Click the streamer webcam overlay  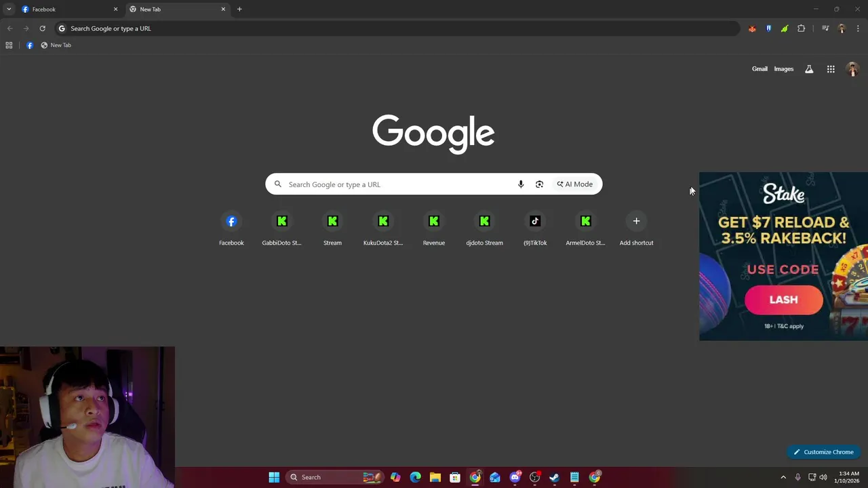pyautogui.click(x=87, y=417)
